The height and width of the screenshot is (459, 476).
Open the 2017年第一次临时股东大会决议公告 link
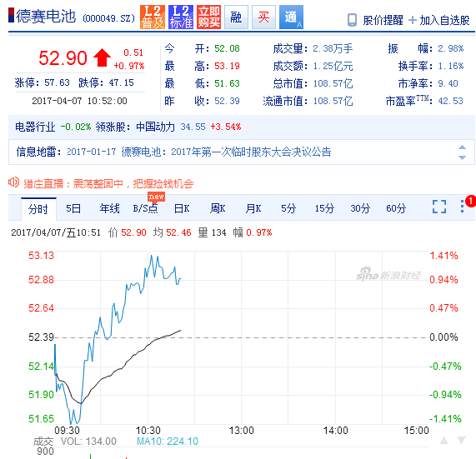[251, 152]
